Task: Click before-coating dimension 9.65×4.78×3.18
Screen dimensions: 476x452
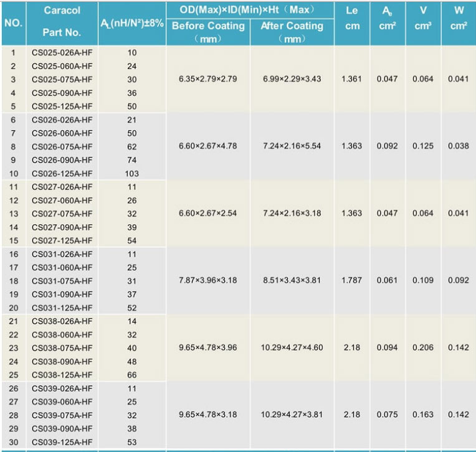Action: (x=208, y=415)
